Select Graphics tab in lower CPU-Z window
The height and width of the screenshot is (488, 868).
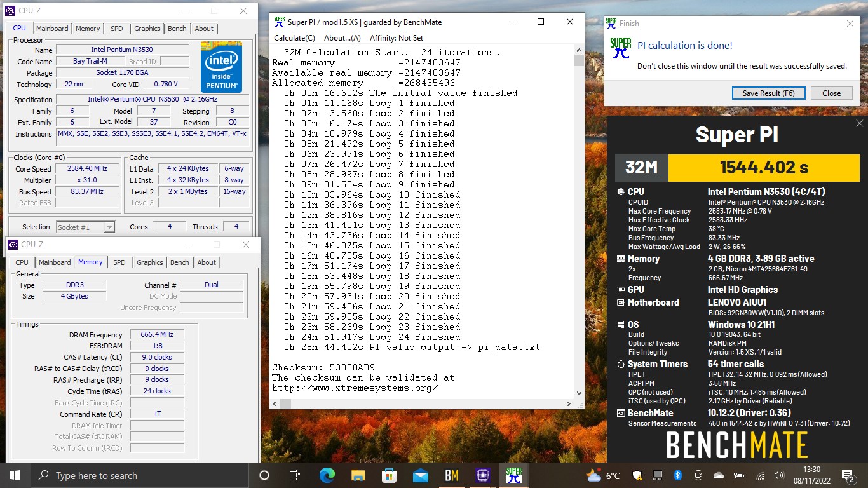[x=150, y=262]
